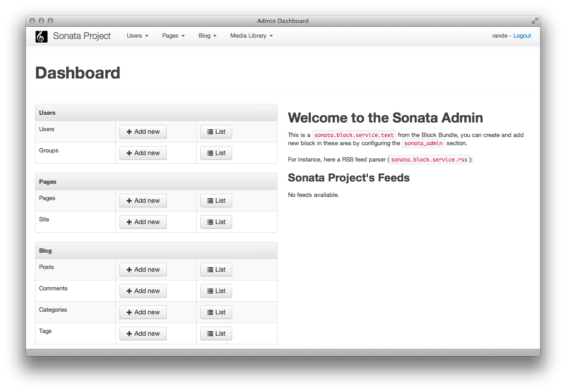Click list icon in Site row

click(210, 222)
